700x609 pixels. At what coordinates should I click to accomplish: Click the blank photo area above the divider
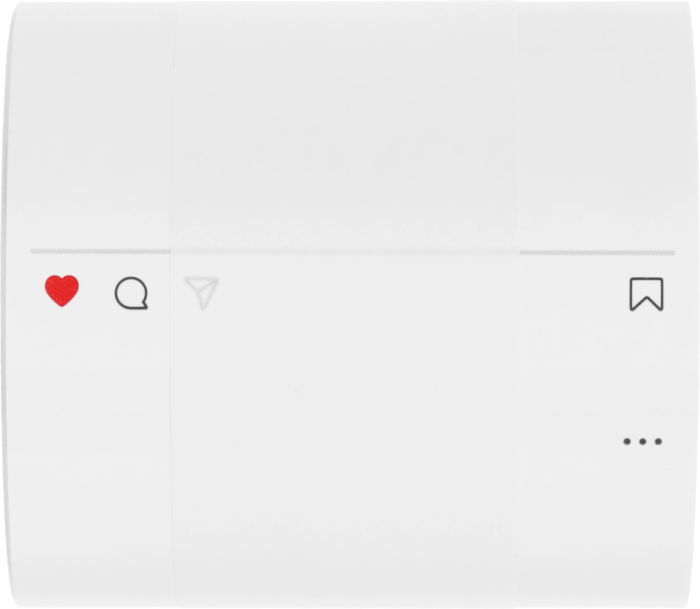point(350,126)
